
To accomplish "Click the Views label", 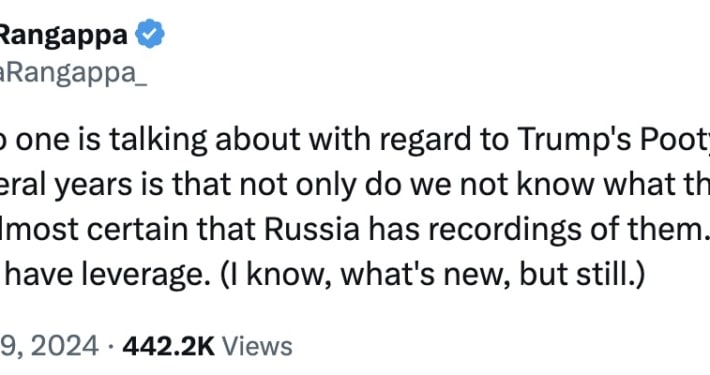I will (257, 346).
